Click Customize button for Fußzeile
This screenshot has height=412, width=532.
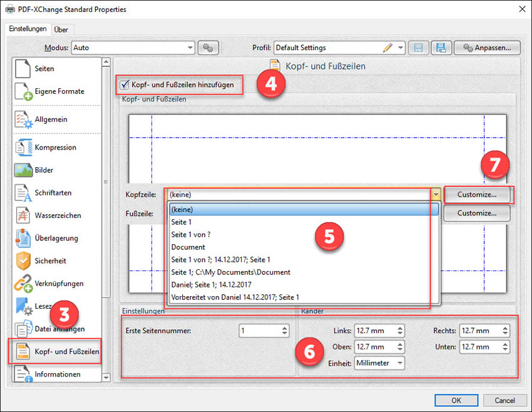coord(477,213)
